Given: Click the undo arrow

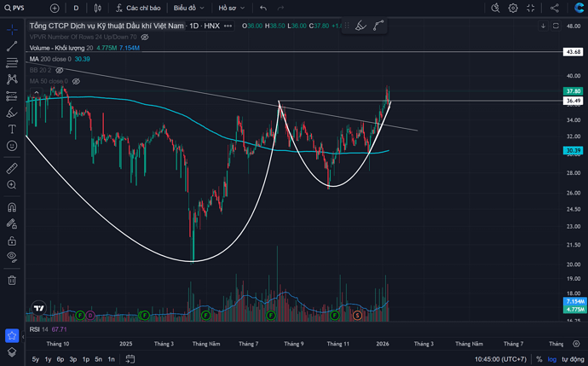Looking at the screenshot, I should pos(262,8).
